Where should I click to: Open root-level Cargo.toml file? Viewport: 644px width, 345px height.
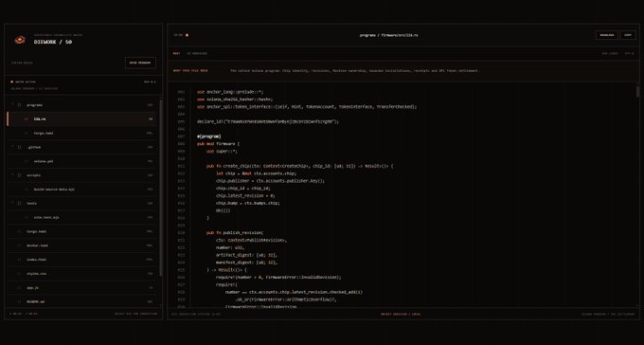click(x=82, y=231)
